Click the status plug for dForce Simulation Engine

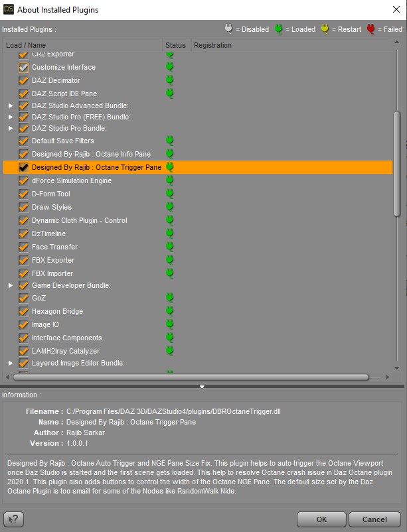[169, 180]
